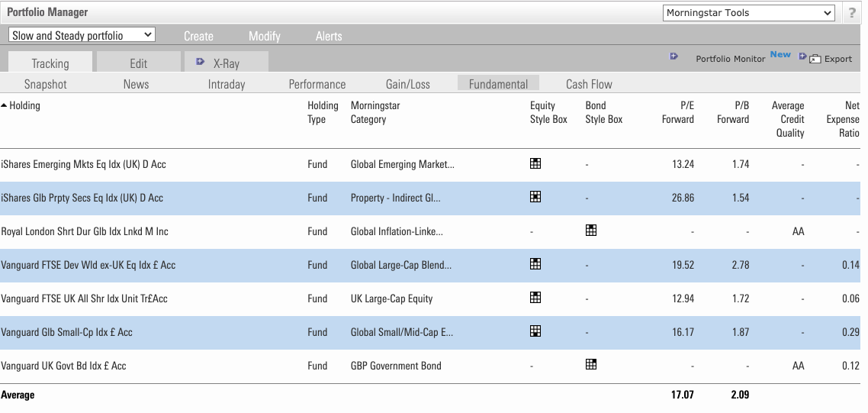Click bond style box icon for Royal London fund
The height and width of the screenshot is (413, 868).
(590, 231)
